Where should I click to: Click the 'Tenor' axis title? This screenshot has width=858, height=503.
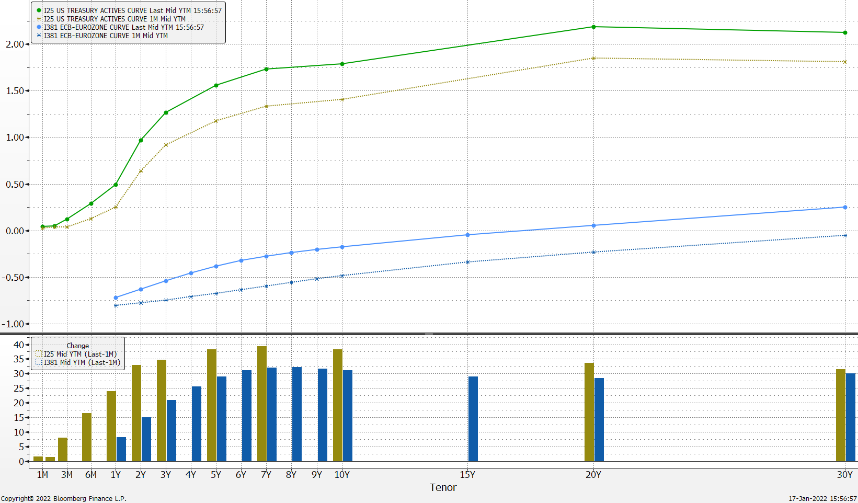pos(443,487)
